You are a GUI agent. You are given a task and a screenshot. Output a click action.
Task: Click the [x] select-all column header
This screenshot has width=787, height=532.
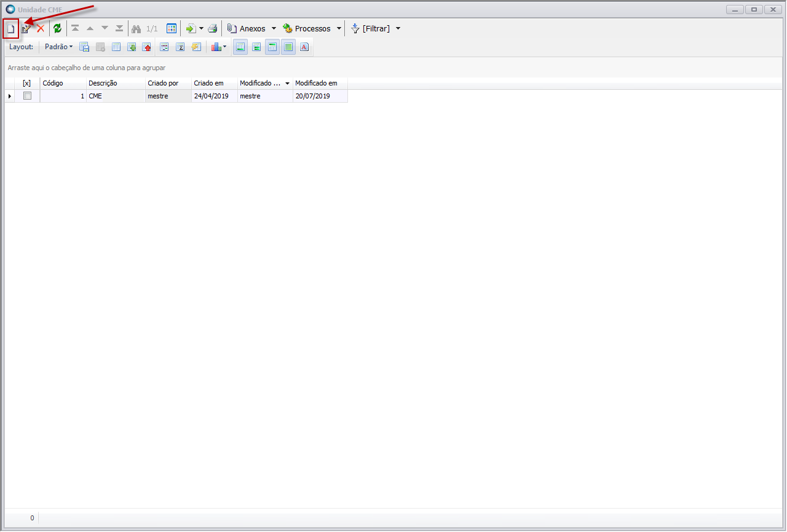coord(27,83)
